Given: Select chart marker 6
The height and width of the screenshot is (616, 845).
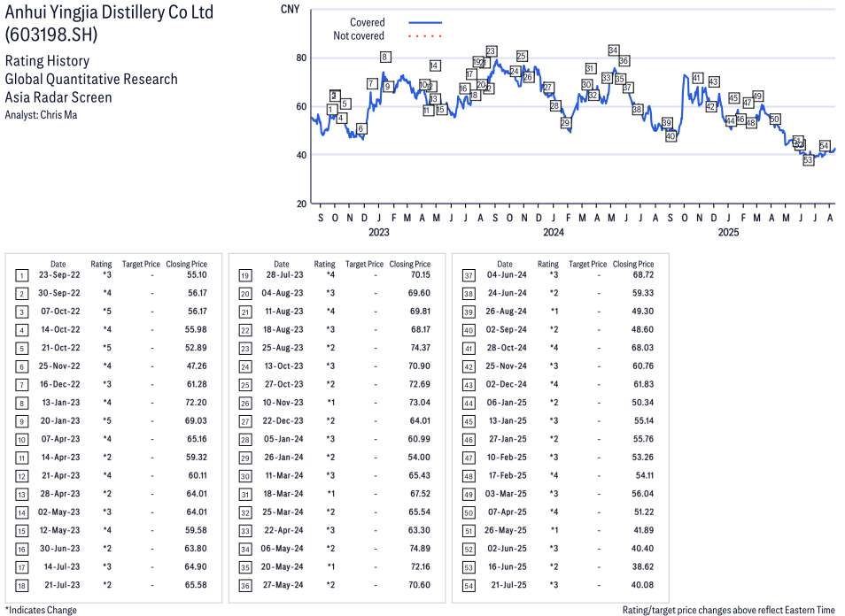Looking at the screenshot, I should click(x=361, y=128).
